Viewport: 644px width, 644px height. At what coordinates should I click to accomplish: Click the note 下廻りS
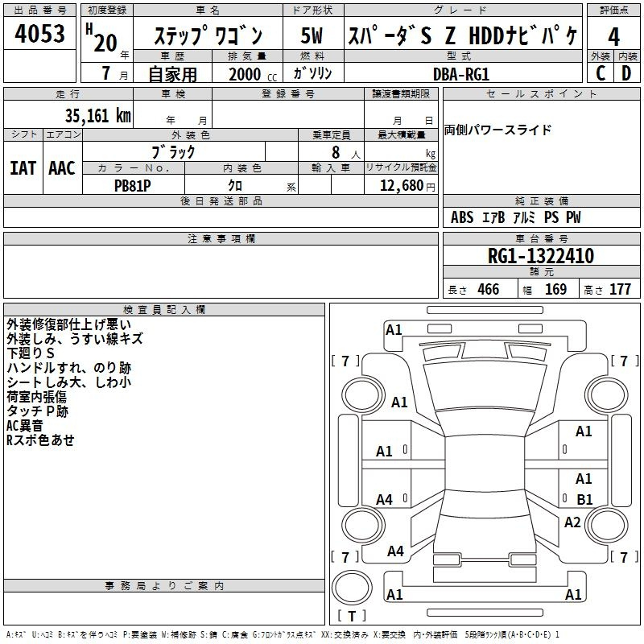[x=31, y=353]
